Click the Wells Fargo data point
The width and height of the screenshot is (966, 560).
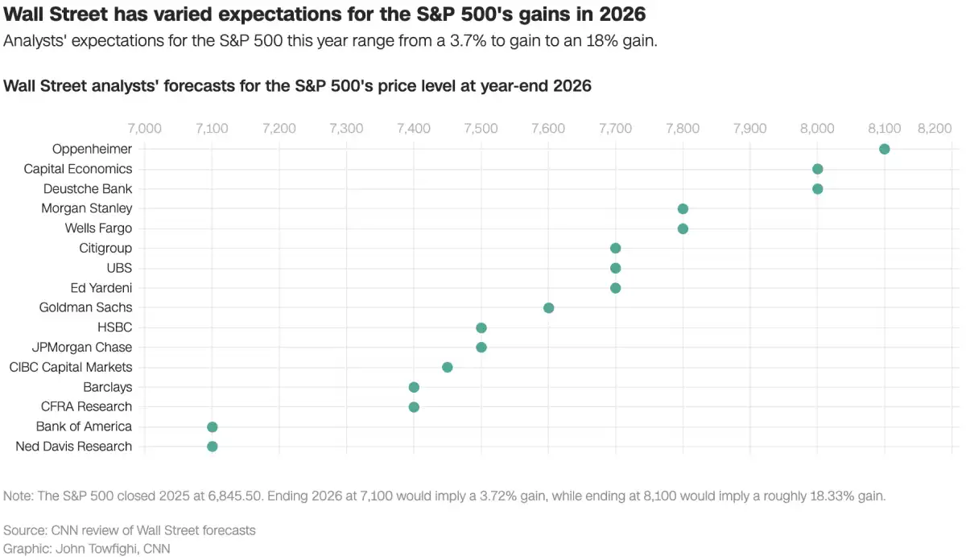pyautogui.click(x=683, y=229)
